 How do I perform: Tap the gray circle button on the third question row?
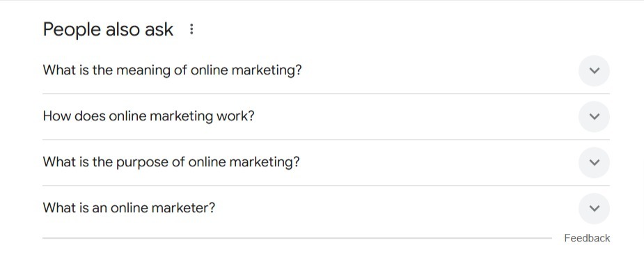pyautogui.click(x=594, y=162)
